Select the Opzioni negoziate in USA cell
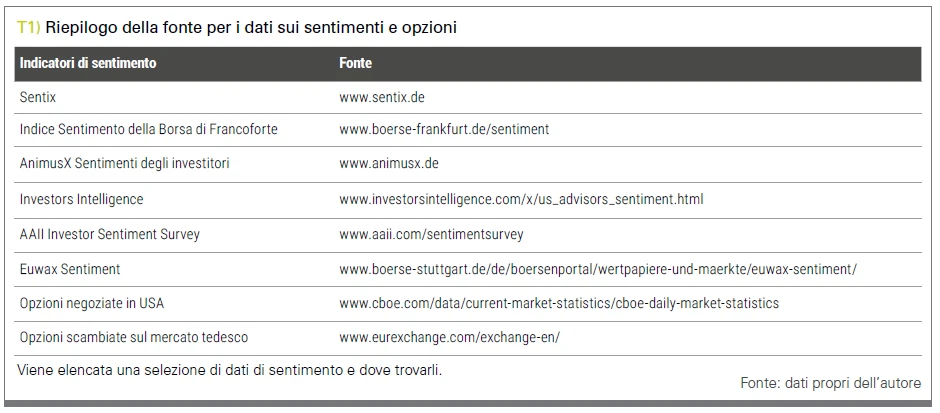The height and width of the screenshot is (413, 940). (x=92, y=303)
